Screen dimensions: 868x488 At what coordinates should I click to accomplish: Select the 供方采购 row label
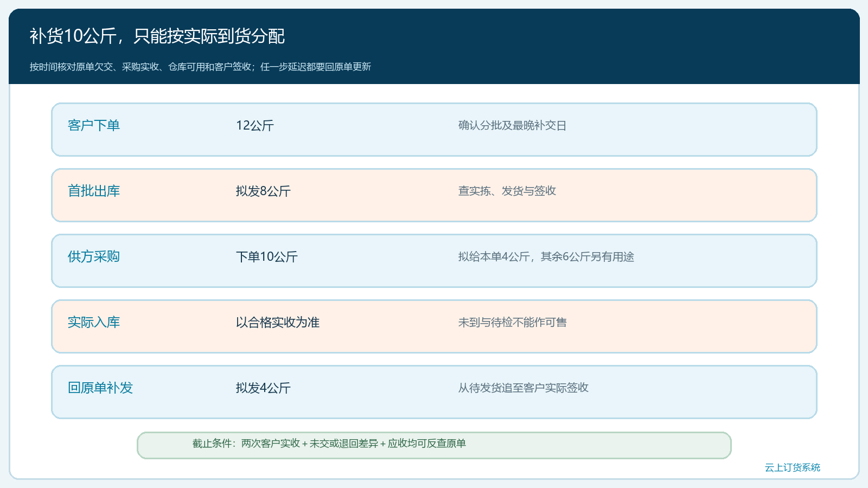tap(93, 256)
